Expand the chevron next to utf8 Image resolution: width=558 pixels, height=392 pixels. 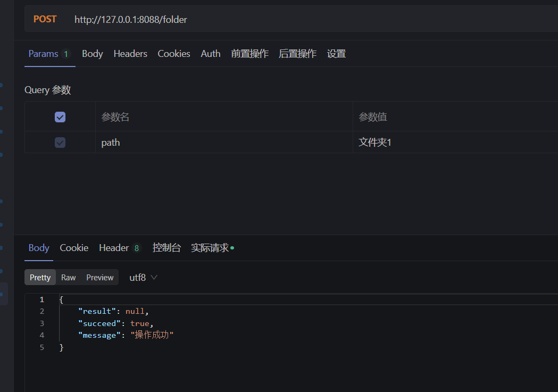154,277
